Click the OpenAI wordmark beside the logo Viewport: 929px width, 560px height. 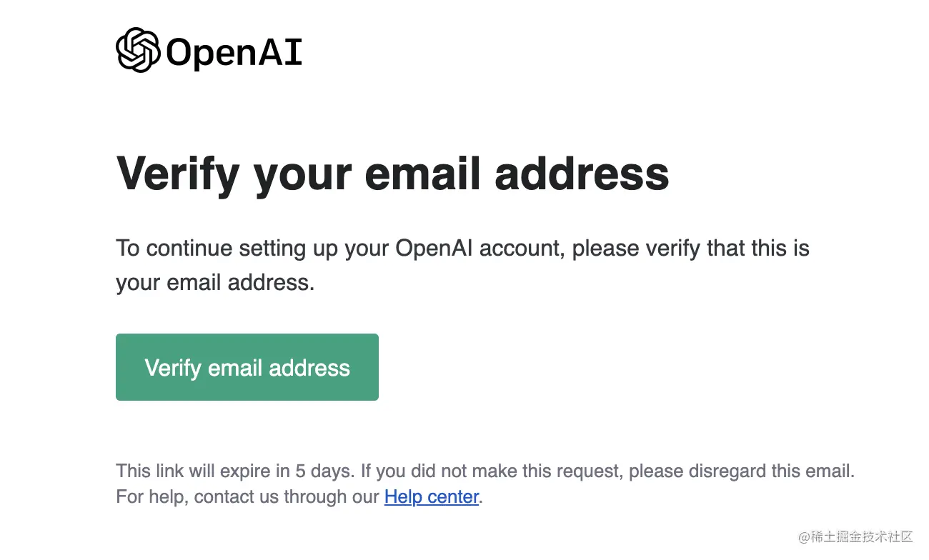[x=234, y=52]
